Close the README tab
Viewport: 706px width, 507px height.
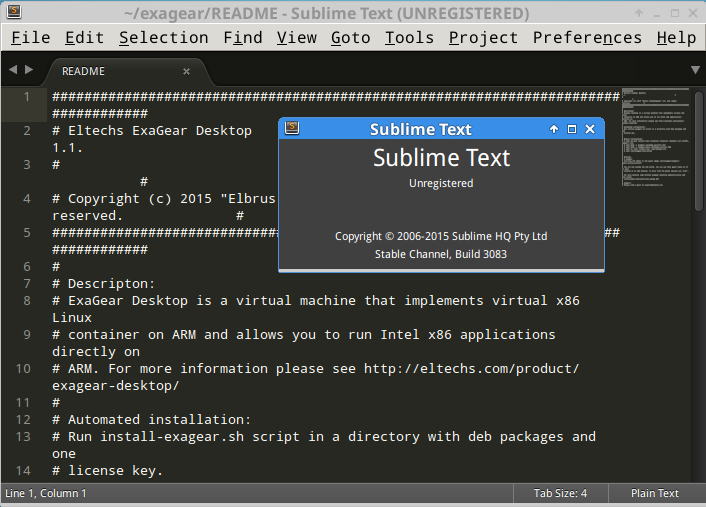(186, 72)
